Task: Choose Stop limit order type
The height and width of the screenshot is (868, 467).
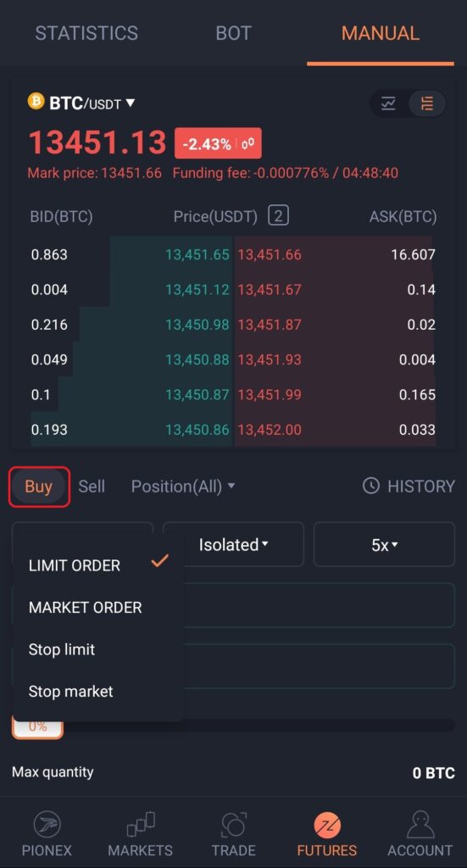Action: point(61,649)
